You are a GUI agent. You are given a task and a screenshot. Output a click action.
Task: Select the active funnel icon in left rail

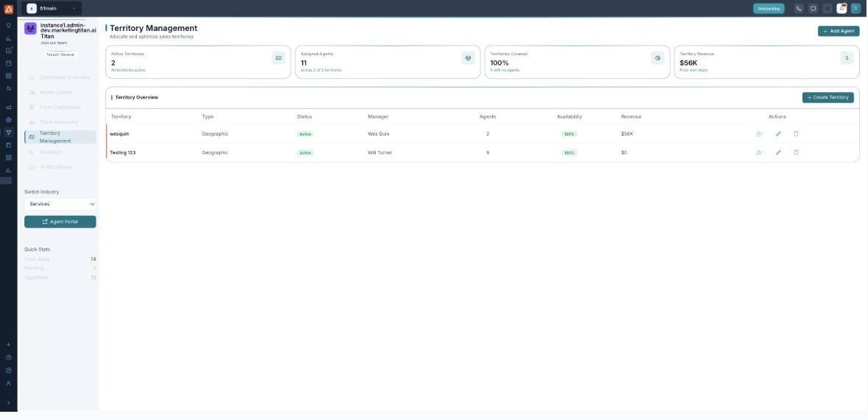point(8,133)
